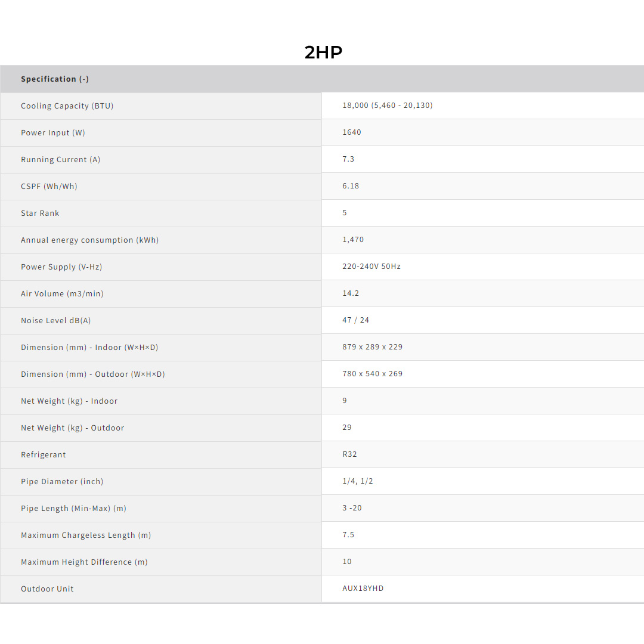The width and height of the screenshot is (644, 644).
Task: Click the Star Rank row label
Action: (40, 213)
